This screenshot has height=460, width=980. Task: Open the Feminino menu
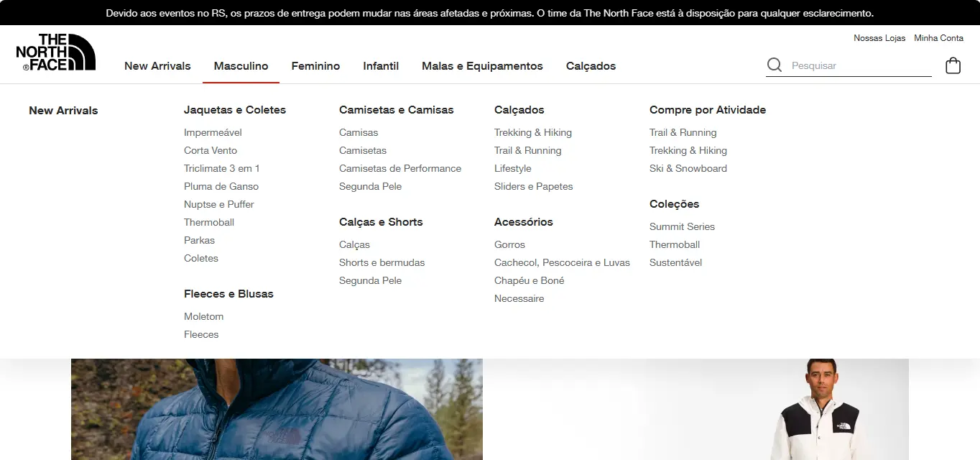(x=315, y=66)
